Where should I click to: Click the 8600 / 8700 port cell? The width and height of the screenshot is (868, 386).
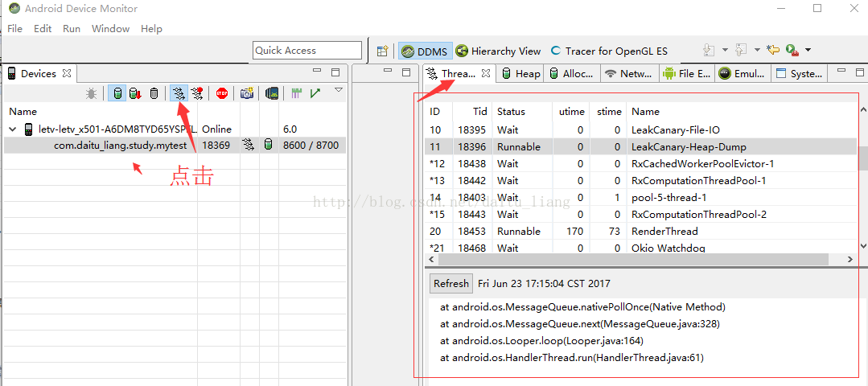tap(311, 146)
